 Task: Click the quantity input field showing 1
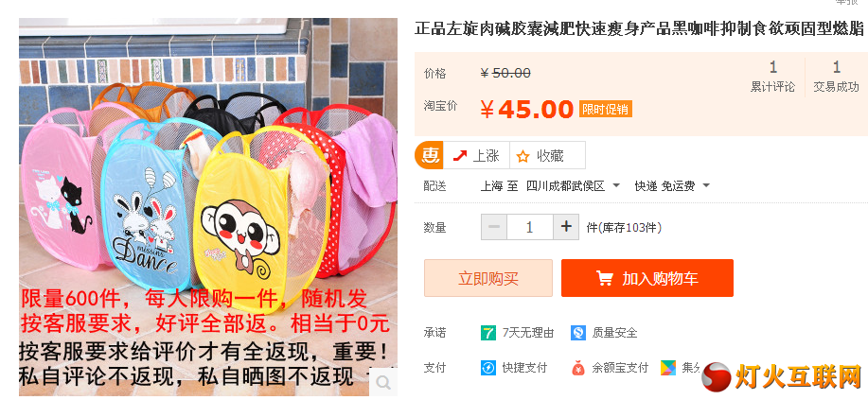(x=530, y=227)
